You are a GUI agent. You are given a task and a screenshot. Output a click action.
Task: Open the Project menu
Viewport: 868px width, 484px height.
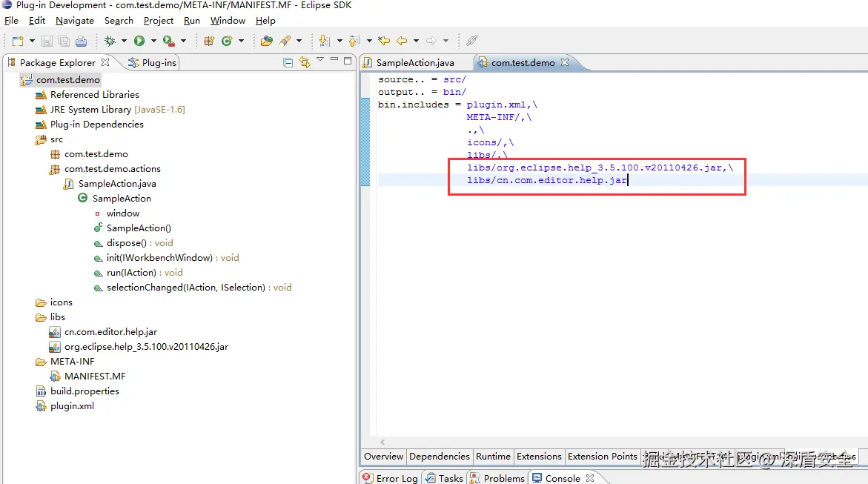pyautogui.click(x=159, y=21)
